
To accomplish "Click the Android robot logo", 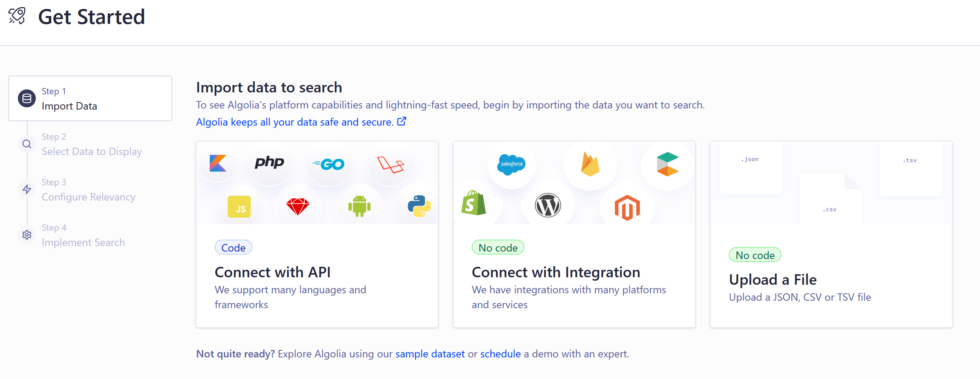I will click(359, 205).
